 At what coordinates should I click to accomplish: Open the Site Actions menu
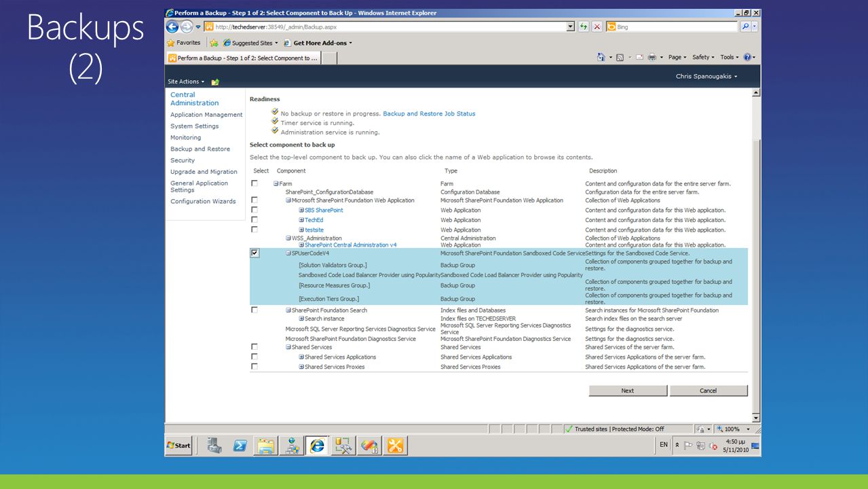pos(186,81)
